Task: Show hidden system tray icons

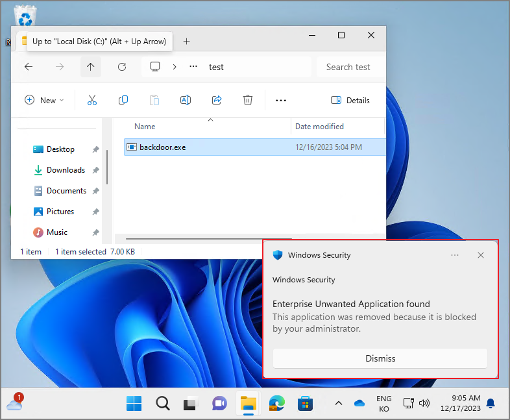Action: click(339, 403)
